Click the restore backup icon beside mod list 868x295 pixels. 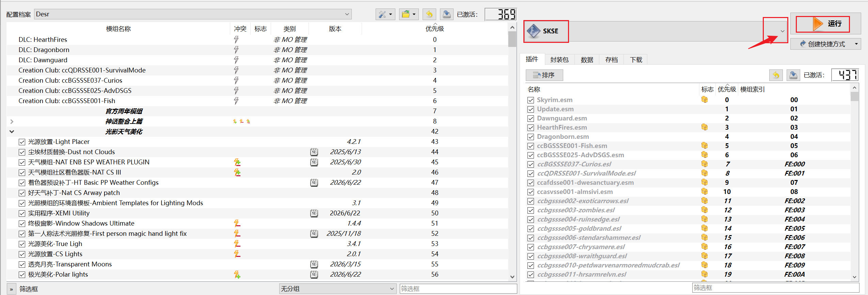click(x=429, y=14)
